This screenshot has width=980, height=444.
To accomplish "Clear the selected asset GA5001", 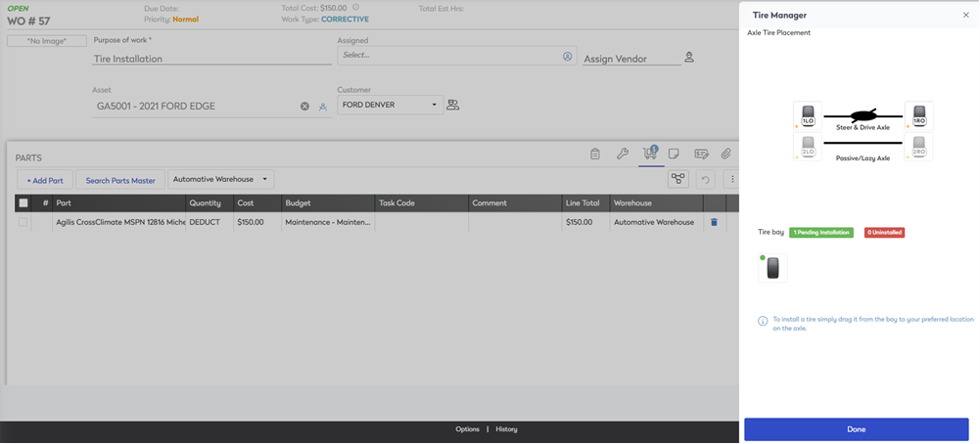I will tap(304, 106).
